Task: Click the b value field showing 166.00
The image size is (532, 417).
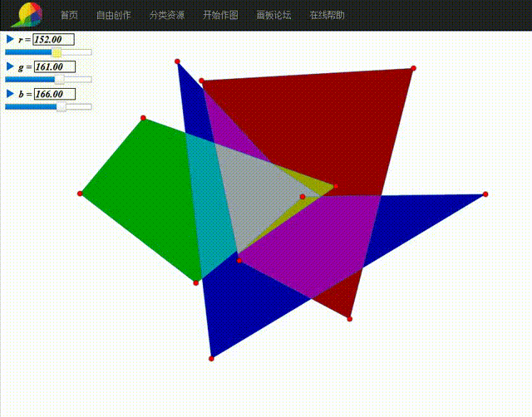Action: click(x=55, y=94)
